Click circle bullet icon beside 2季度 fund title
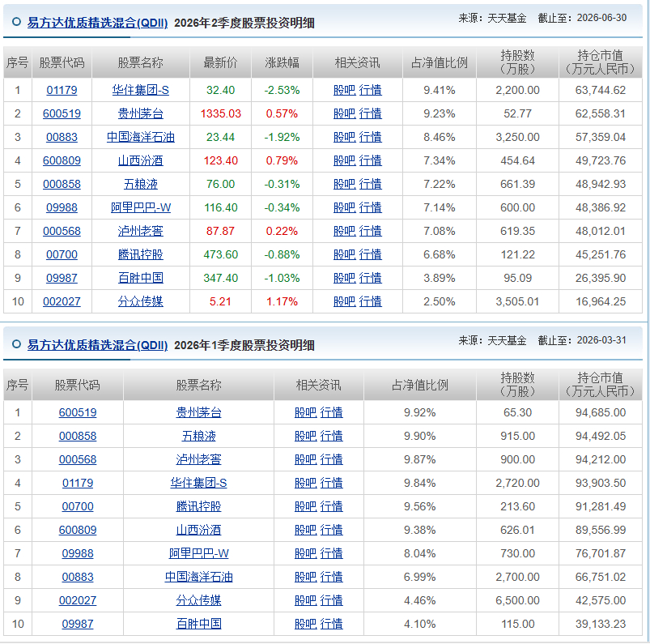Viewport: 650px width, 644px height. pyautogui.click(x=16, y=22)
